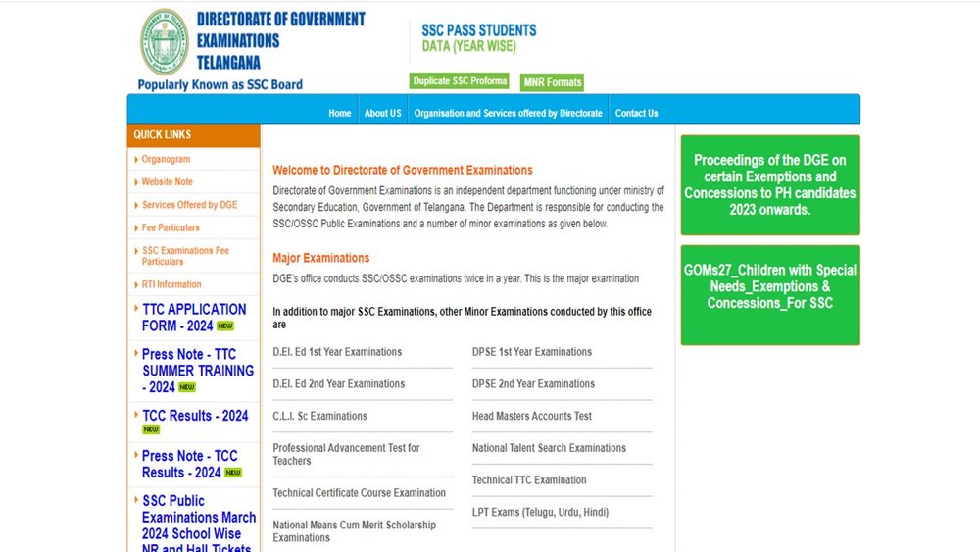Open GOMs27 Children with Special Needs banner
The width and height of the screenshot is (980, 552).
[x=770, y=295]
